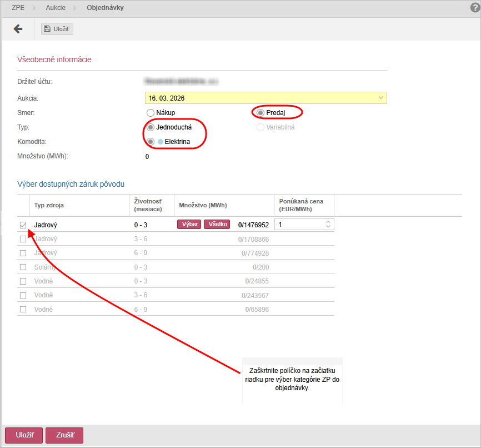The height and width of the screenshot is (448, 481).
Task: Click the toolbar Uložiť save icon button
Action: pyautogui.click(x=57, y=29)
